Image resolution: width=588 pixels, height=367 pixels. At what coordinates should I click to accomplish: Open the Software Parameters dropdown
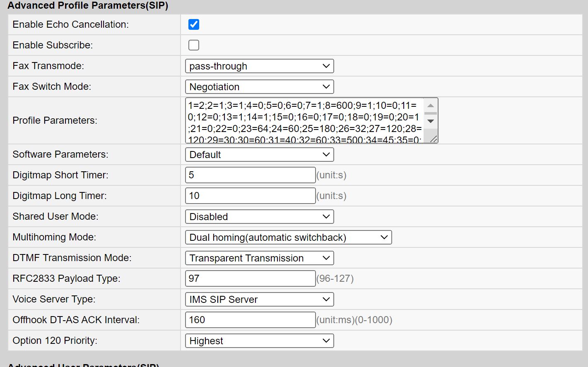click(259, 155)
